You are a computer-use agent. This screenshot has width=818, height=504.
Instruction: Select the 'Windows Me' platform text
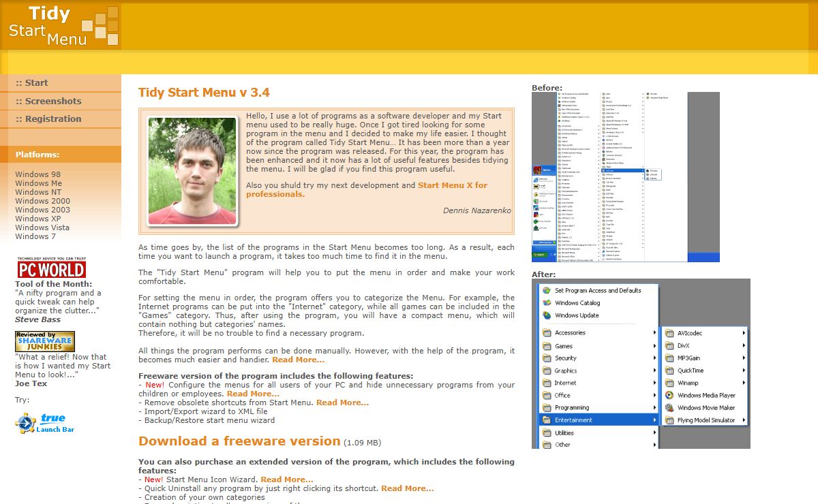tap(39, 183)
